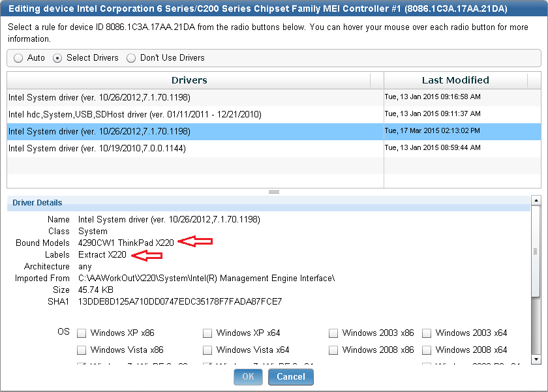Check the Windows 2003 x64 box
548x392 pixels.
click(427, 333)
